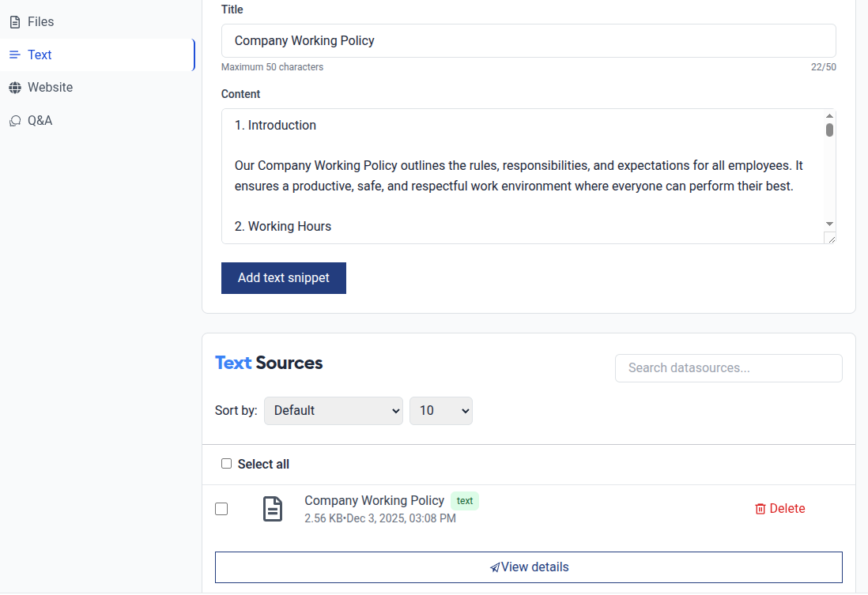868x595 pixels.
Task: Click the document icon beside Company Working Policy
Action: click(273, 509)
